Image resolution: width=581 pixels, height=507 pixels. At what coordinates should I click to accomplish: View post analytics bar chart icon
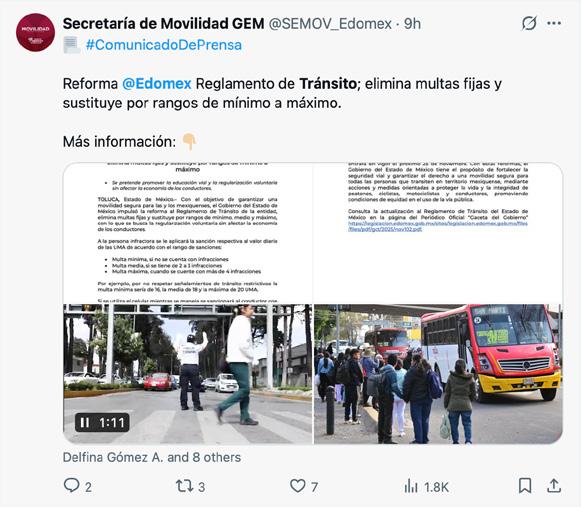click(411, 486)
